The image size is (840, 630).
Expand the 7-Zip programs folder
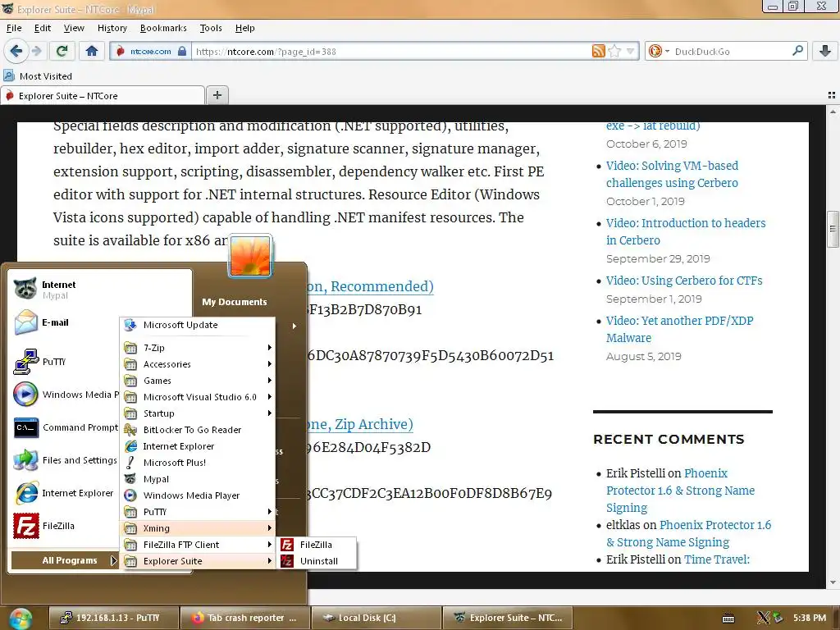point(197,348)
